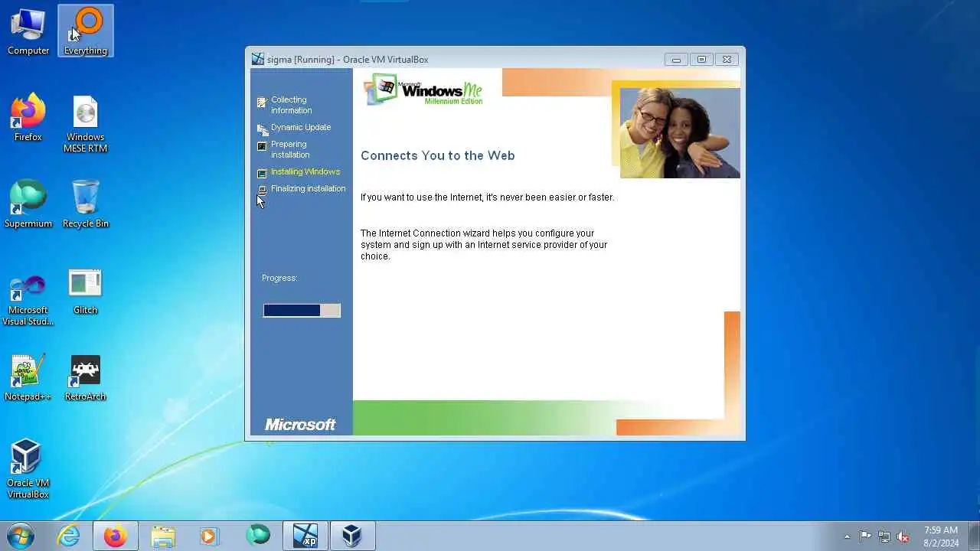Open Windows Media Player from the taskbar
Viewport: 980px width, 551px height.
pyautogui.click(x=209, y=536)
